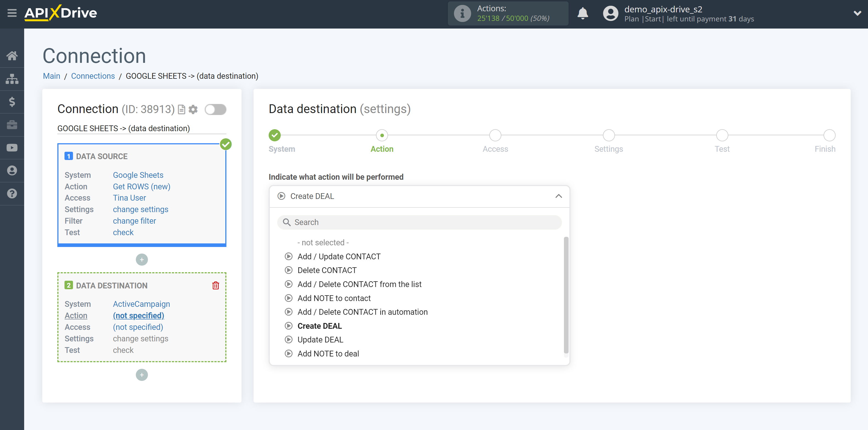868x430 pixels.
Task: Select the Settings step
Action: [609, 135]
